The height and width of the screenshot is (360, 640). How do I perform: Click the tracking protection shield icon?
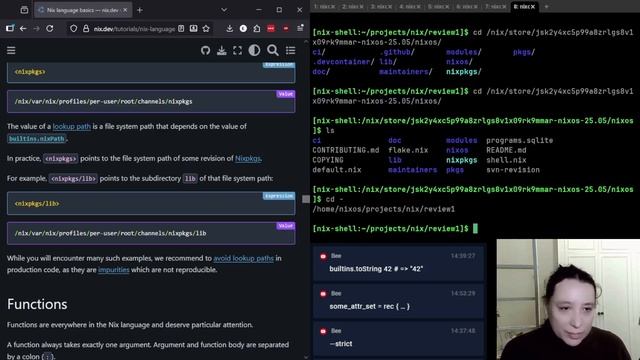73,29
